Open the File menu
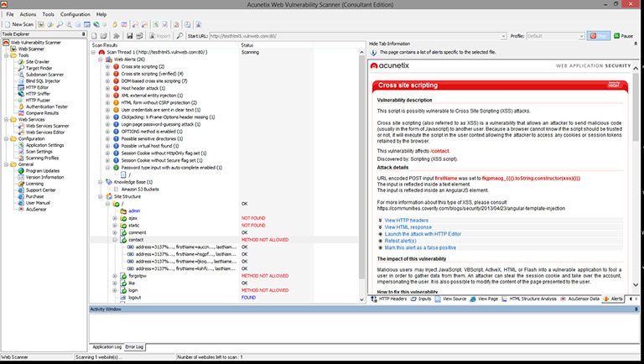This screenshot has width=644, height=364. pyautogui.click(x=10, y=14)
